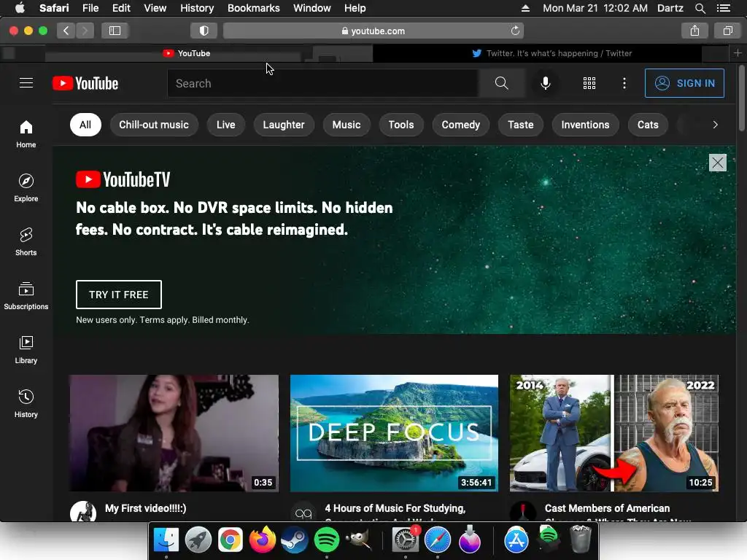Open the Safari privacy shield report

coord(204,31)
